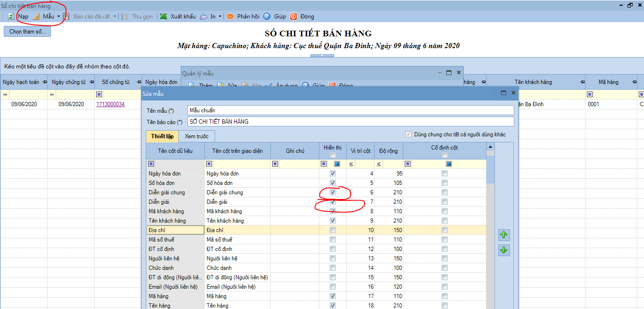Enable Hiển thị checkbox for Địa chỉ row
Screen dimensions: 644x309
click(x=333, y=230)
